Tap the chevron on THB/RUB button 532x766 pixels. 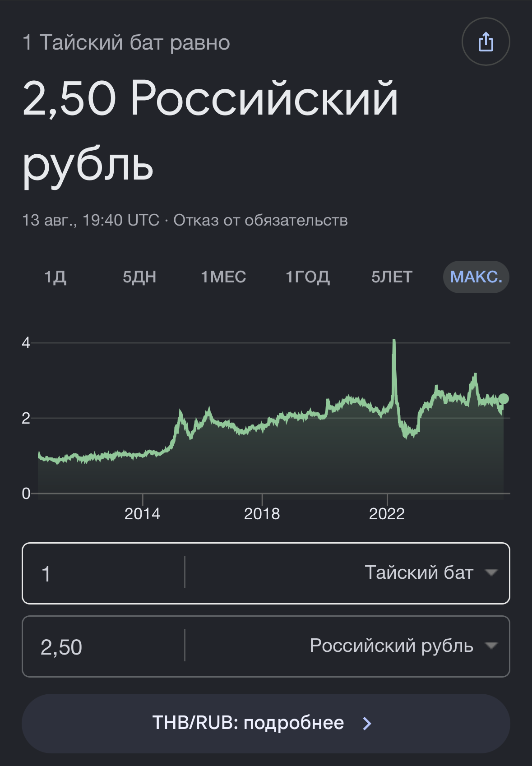point(367,724)
